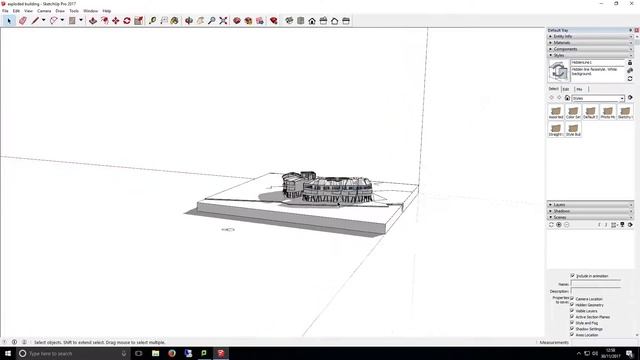Image resolution: width=640 pixels, height=360 pixels.
Task: Toggle the Layers panel header
Action: tap(590, 204)
